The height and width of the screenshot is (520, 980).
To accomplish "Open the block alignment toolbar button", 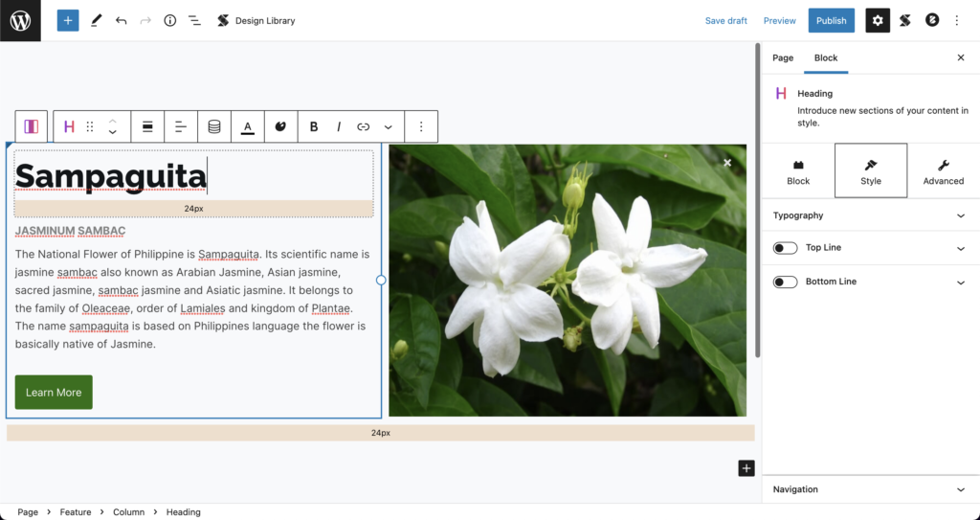I will pos(147,127).
